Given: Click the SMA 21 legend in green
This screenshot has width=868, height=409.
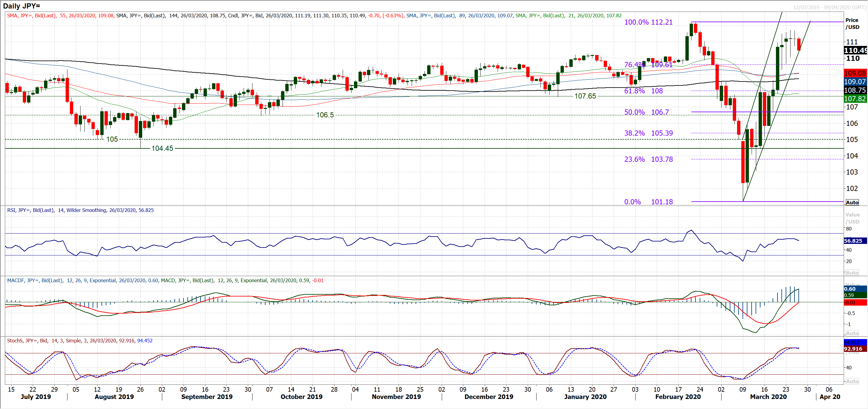Looking at the screenshot, I should (568, 16).
